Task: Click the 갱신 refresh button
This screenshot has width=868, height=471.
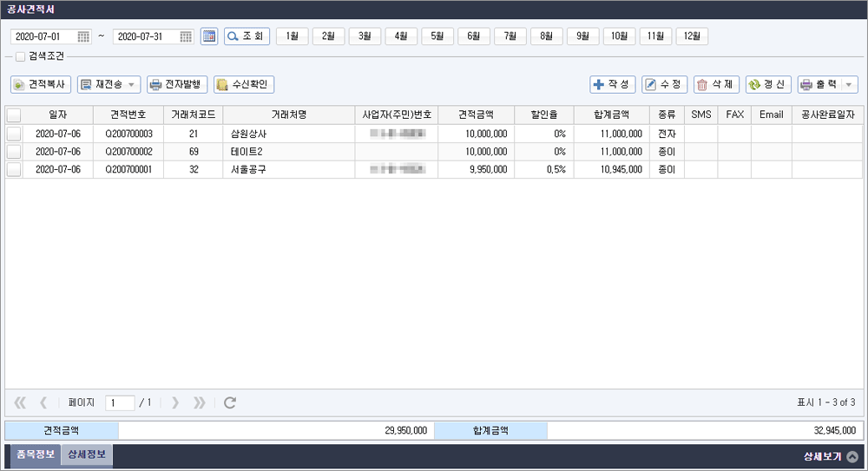Action: [769, 85]
